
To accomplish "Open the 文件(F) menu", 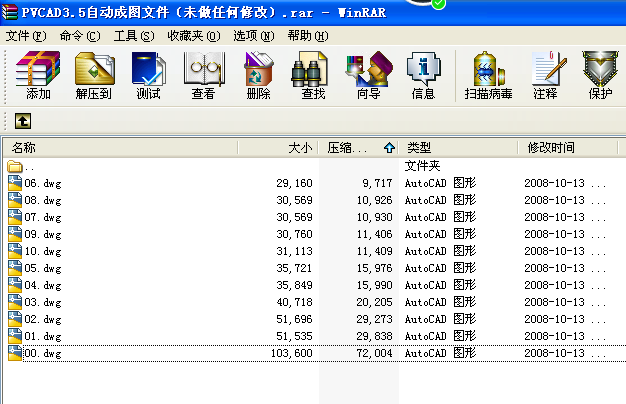I will 26,36.
